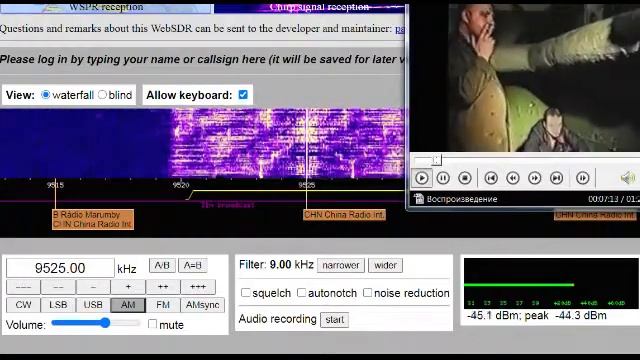This screenshot has width=640, height=360.
Task: Fast forward the video in the media player
Action: (534, 178)
